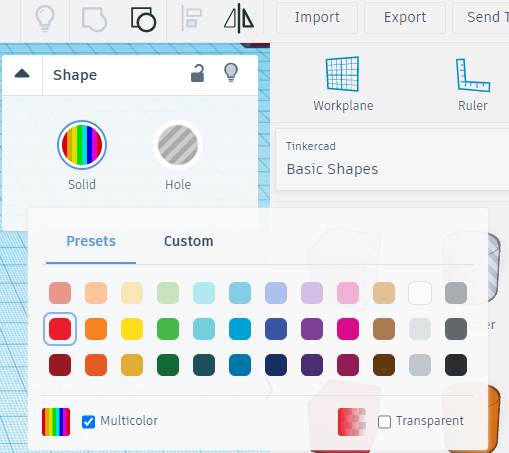Click the Align tool icon
The image size is (509, 453).
191,18
